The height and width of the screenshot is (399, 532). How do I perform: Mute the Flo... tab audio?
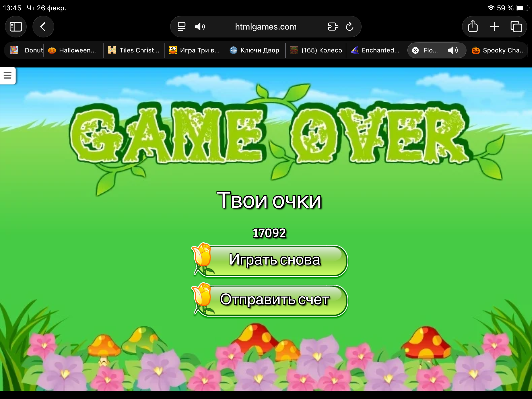(453, 50)
